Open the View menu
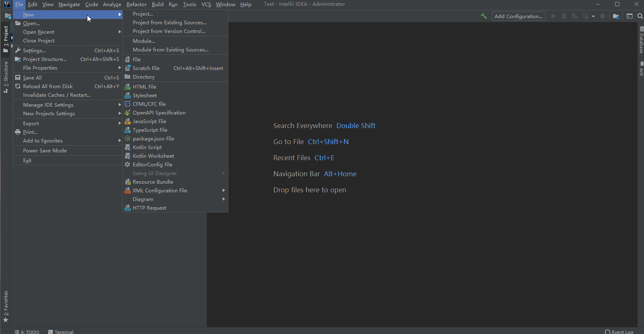 (x=48, y=5)
